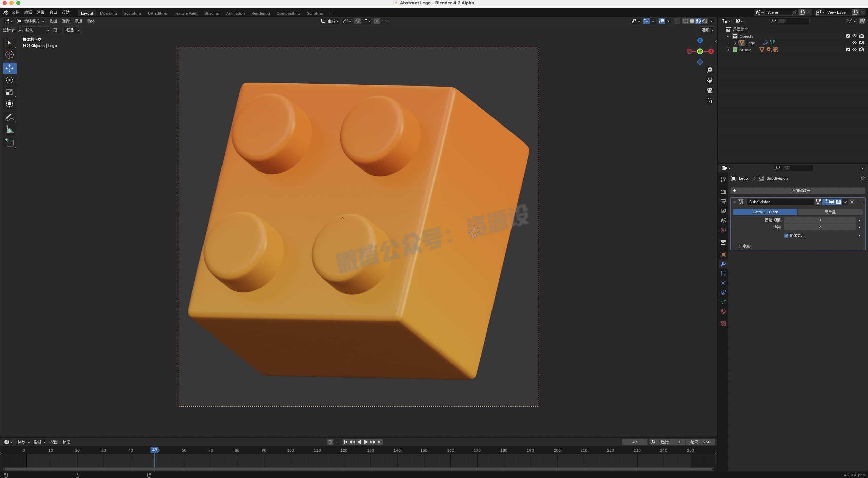This screenshot has height=478, width=868.
Task: Open the 默认 orientation dropdown
Action: [34, 30]
